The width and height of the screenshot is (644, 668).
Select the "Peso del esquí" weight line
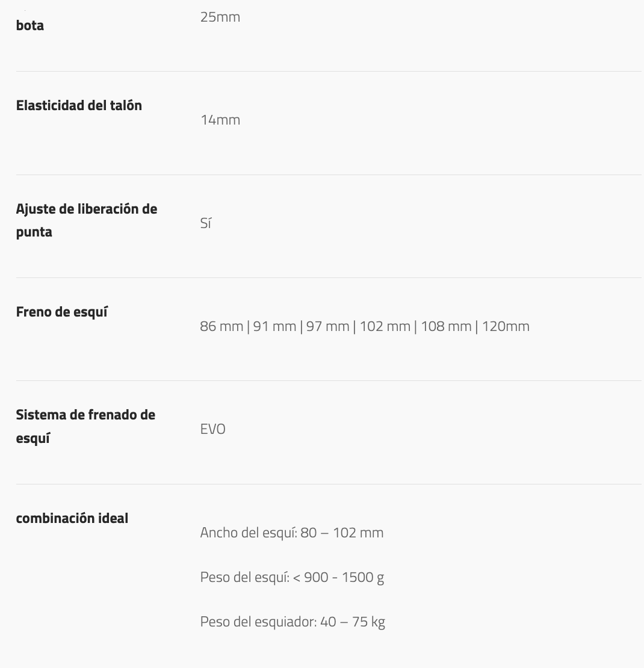(x=292, y=577)
